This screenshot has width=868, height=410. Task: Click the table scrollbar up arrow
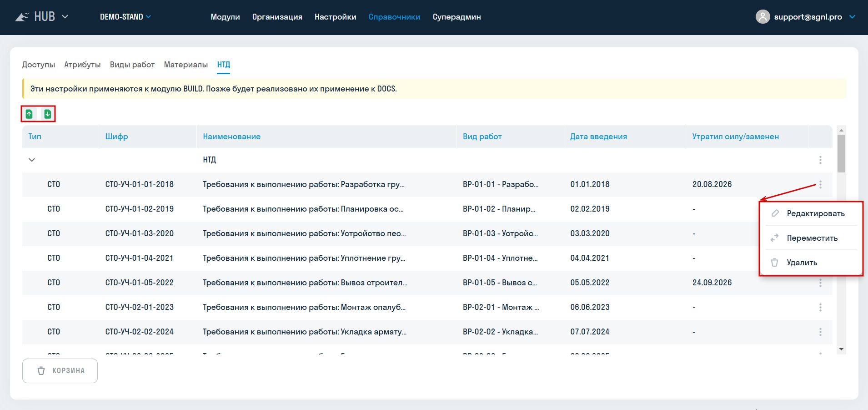pyautogui.click(x=841, y=130)
